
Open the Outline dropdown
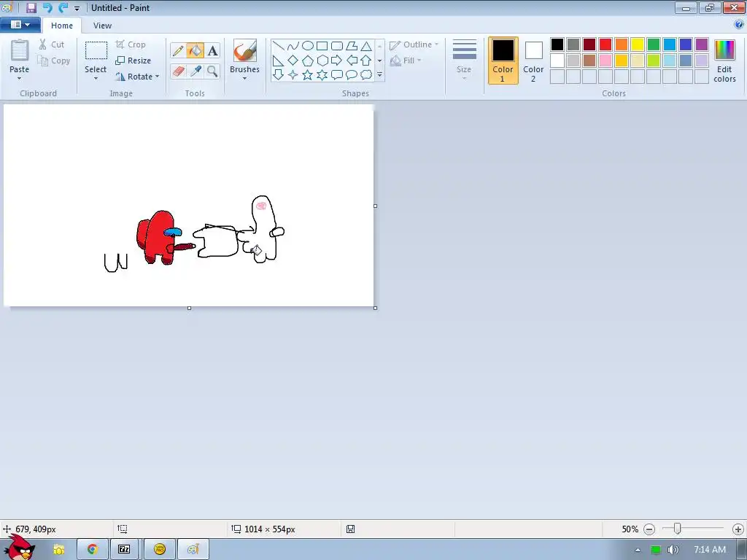pyautogui.click(x=414, y=44)
